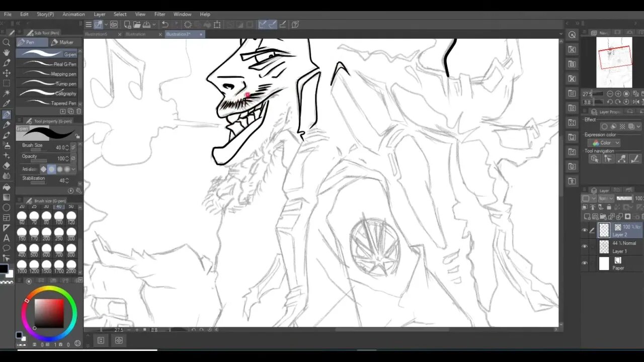Adjust Stabilization stepper value

67,180
